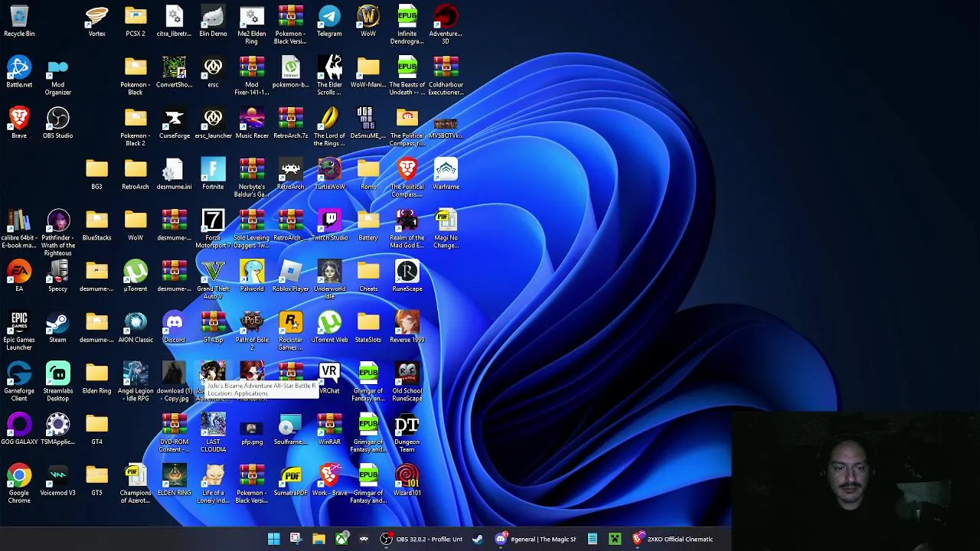Image resolution: width=980 pixels, height=551 pixels.
Task: Open GOG GALAXY from the desktop
Action: 19,429
